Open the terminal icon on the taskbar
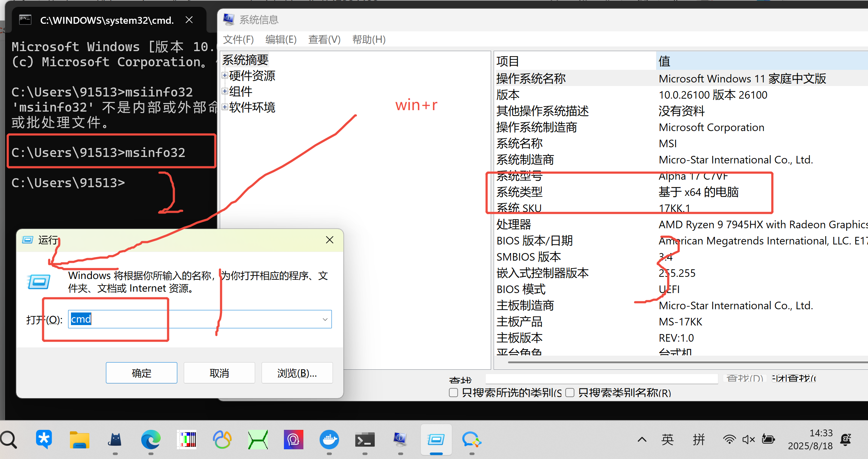The height and width of the screenshot is (459, 868). [x=365, y=440]
